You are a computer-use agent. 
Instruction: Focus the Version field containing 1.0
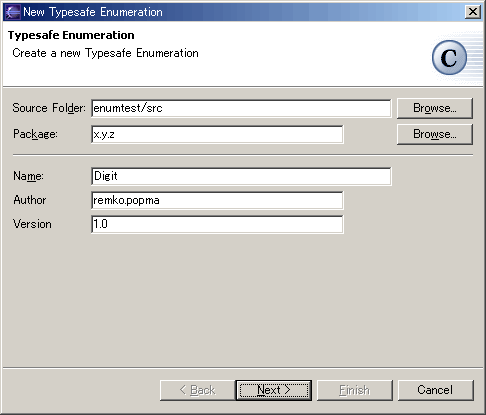tap(217, 224)
